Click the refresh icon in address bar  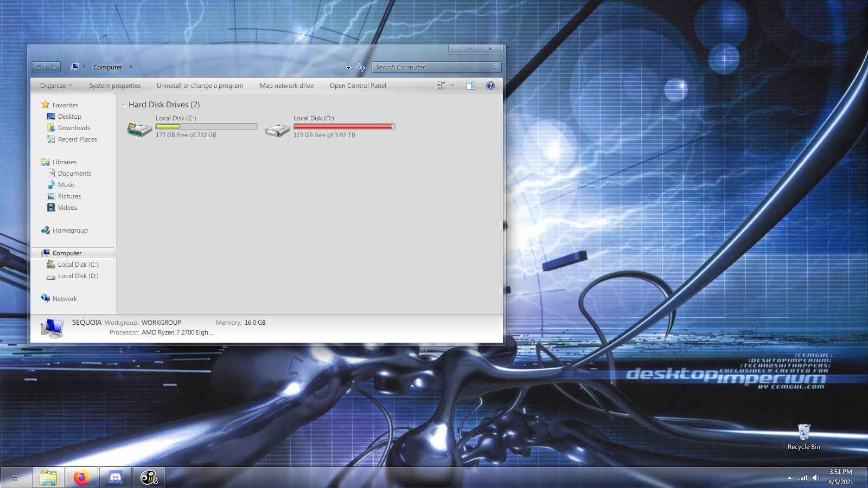tap(361, 67)
